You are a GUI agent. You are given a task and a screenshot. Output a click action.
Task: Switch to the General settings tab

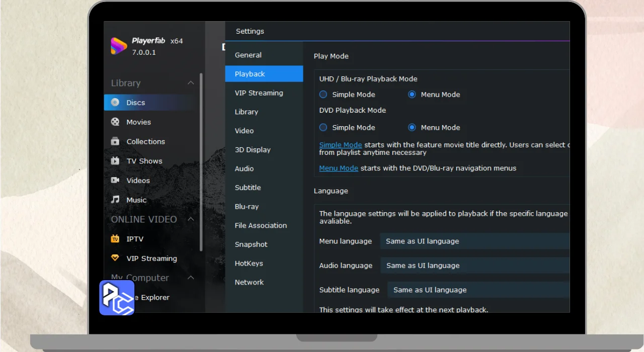(248, 55)
